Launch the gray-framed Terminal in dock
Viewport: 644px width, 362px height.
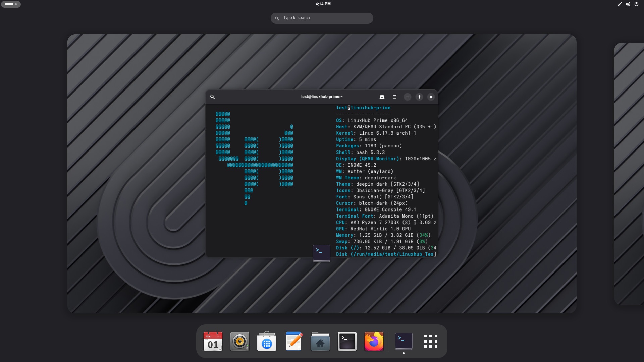coord(347,342)
